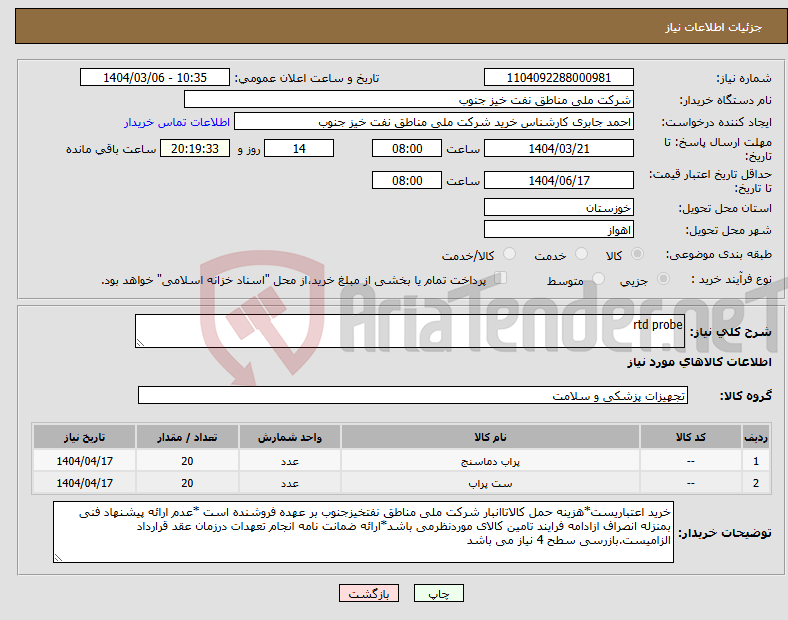This screenshot has height=620, width=788.
Task: Click quantity 20 in ست پراب row
Action: click(x=187, y=483)
